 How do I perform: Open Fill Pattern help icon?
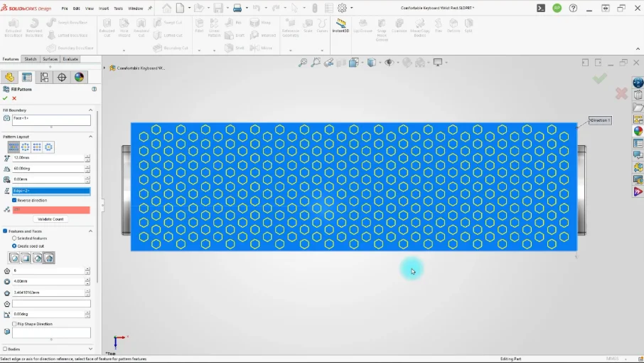point(95,89)
